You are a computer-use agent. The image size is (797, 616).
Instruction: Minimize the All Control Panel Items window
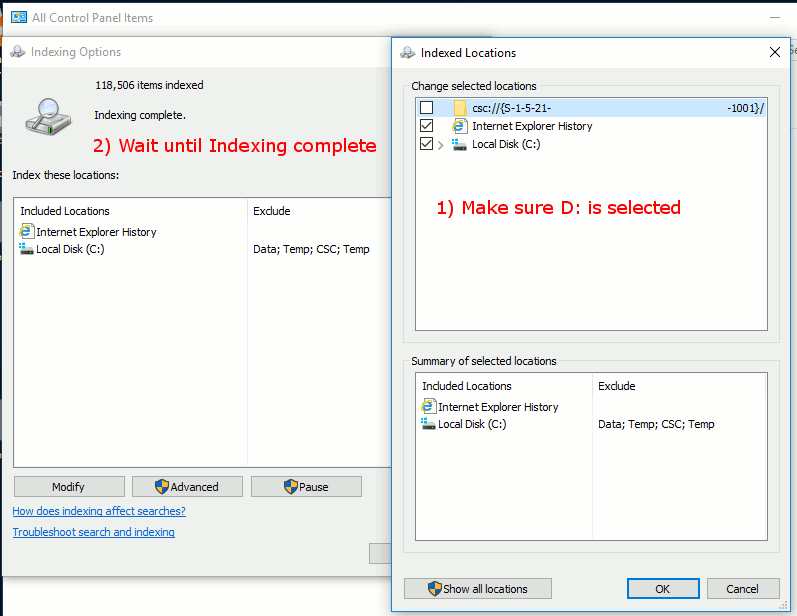coord(775,18)
